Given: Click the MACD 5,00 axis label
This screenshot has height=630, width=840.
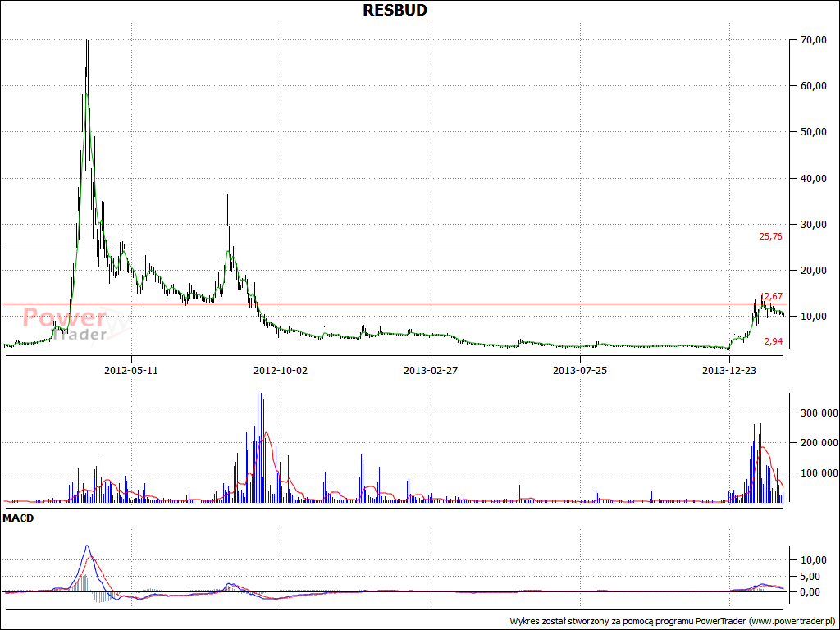Looking at the screenshot, I should 811,577.
